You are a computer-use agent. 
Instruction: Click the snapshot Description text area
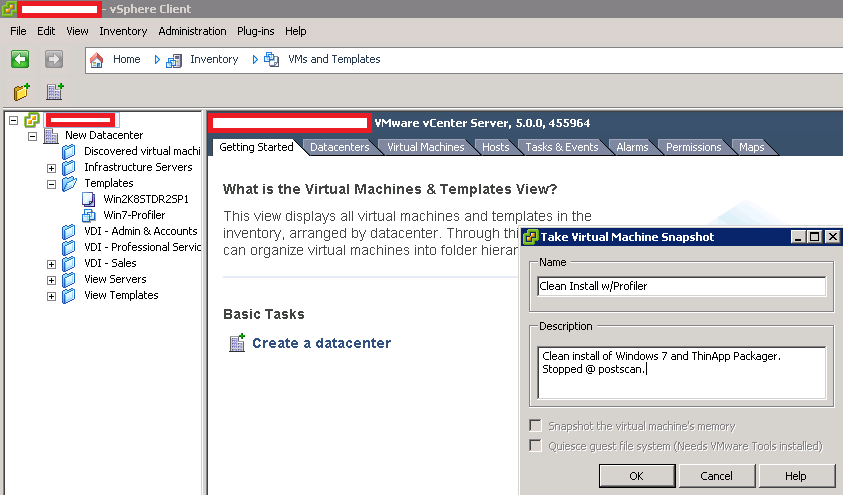pos(681,372)
